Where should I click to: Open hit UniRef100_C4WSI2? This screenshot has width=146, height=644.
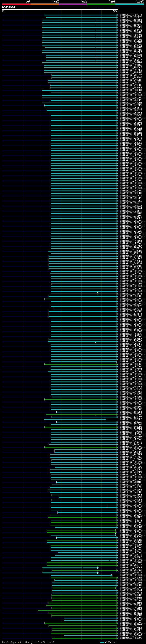pos(131,442)
